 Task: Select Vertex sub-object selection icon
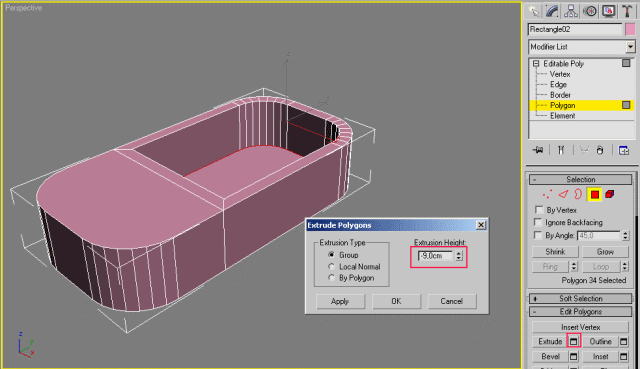click(547, 194)
